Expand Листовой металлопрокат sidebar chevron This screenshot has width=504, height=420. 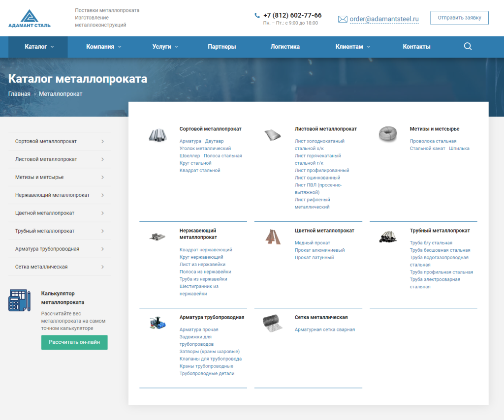pos(102,159)
